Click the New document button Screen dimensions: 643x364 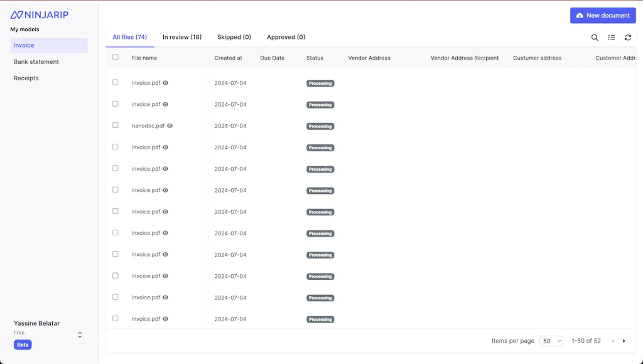click(x=603, y=16)
